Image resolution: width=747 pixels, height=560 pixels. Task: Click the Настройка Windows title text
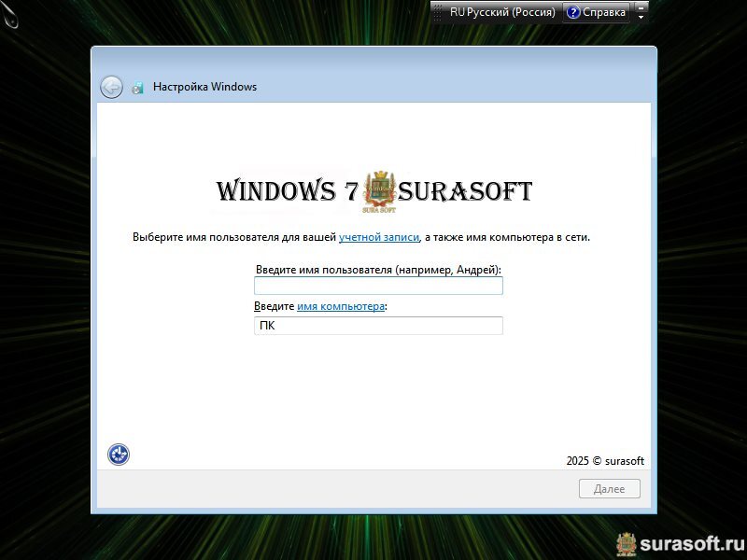tap(204, 87)
